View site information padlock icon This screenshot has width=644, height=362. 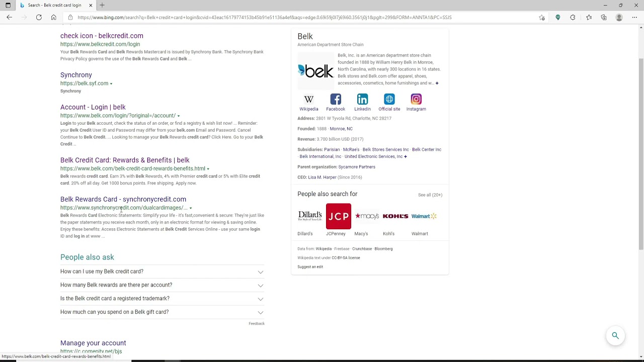(70, 17)
